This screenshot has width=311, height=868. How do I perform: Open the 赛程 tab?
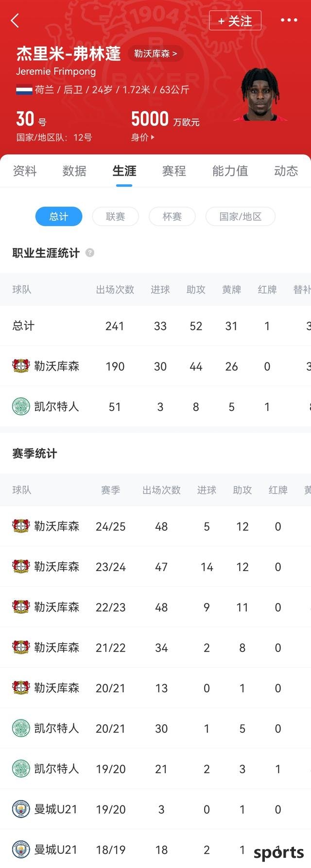pyautogui.click(x=174, y=171)
